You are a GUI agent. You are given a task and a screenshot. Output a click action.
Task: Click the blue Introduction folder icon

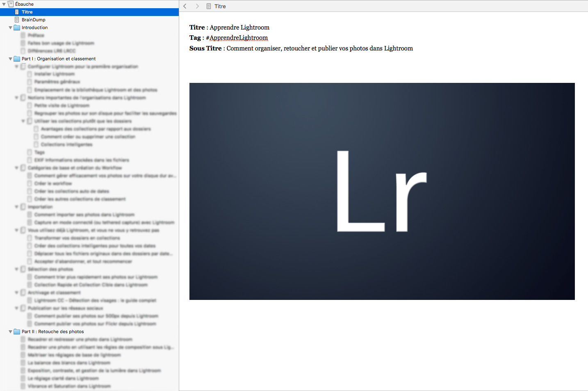16,27
